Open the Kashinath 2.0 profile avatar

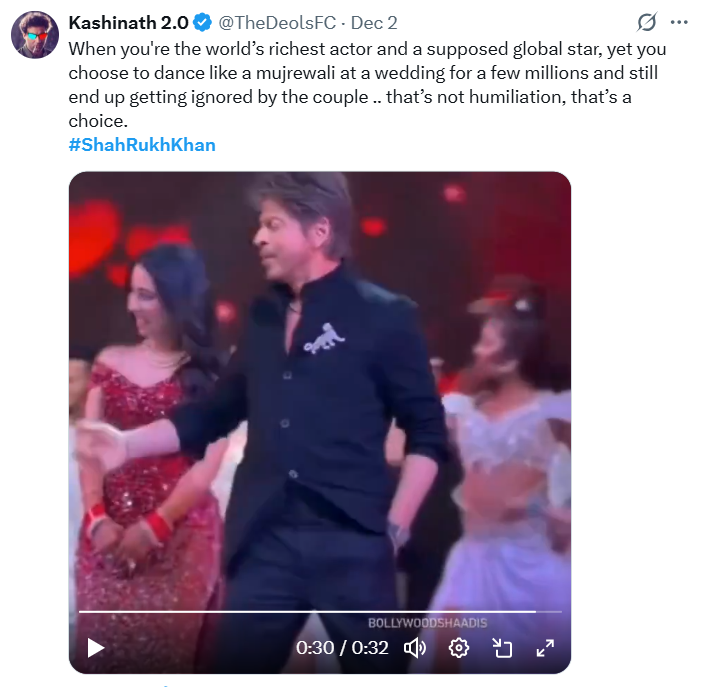(x=34, y=35)
